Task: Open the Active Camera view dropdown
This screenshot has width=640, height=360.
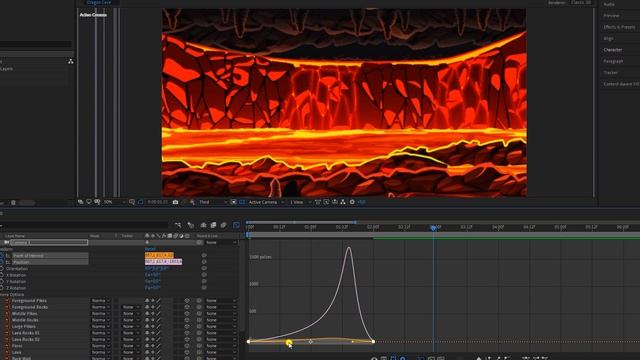Action: point(266,202)
